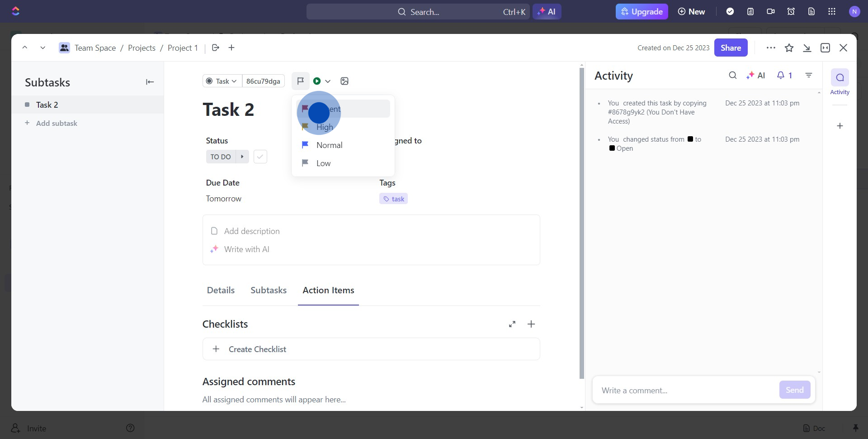Viewport: 868px width, 439px height.
Task: Filter activity with the filter icon
Action: [x=808, y=75]
